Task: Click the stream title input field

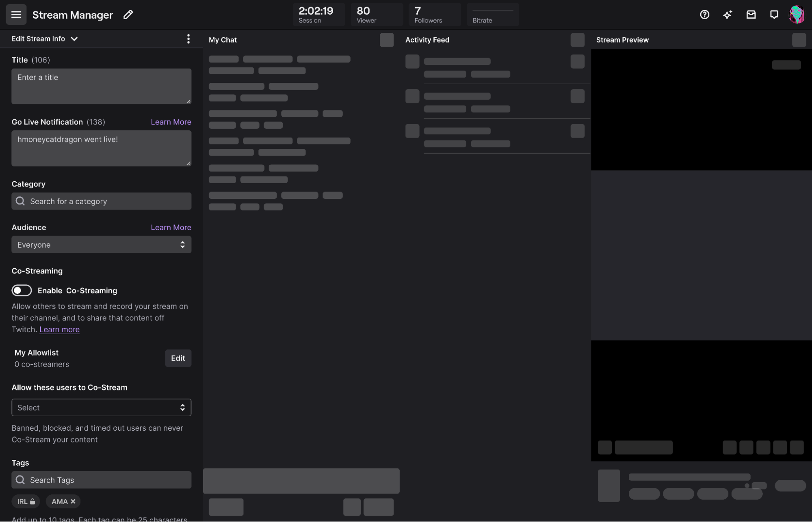Action: pos(101,86)
